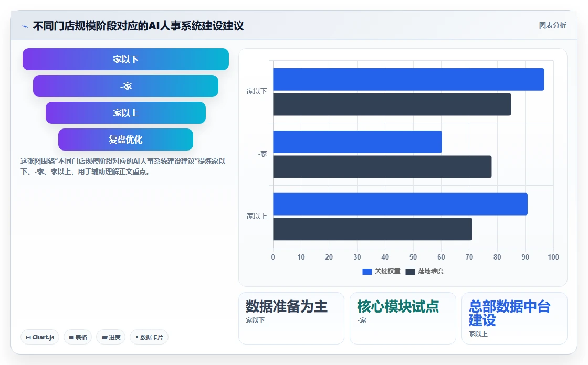Click the 关键权重 legend text
The width and height of the screenshot is (588, 365).
click(x=387, y=271)
